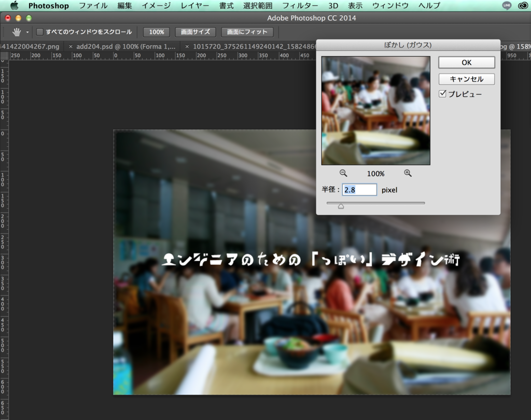The image size is (531, 420).
Task: Toggle the すべてのウィンドウをスクロール checkbox
Action: pos(40,32)
